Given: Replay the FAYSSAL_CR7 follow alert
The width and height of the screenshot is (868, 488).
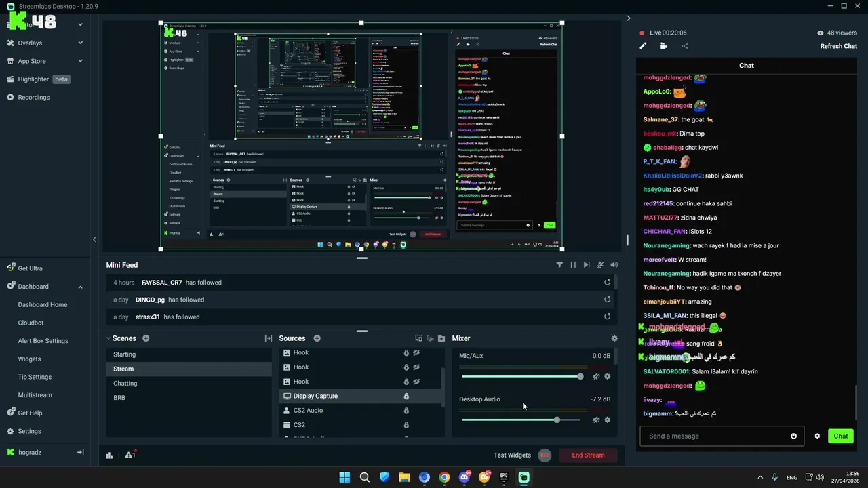Looking at the screenshot, I should coord(607,282).
